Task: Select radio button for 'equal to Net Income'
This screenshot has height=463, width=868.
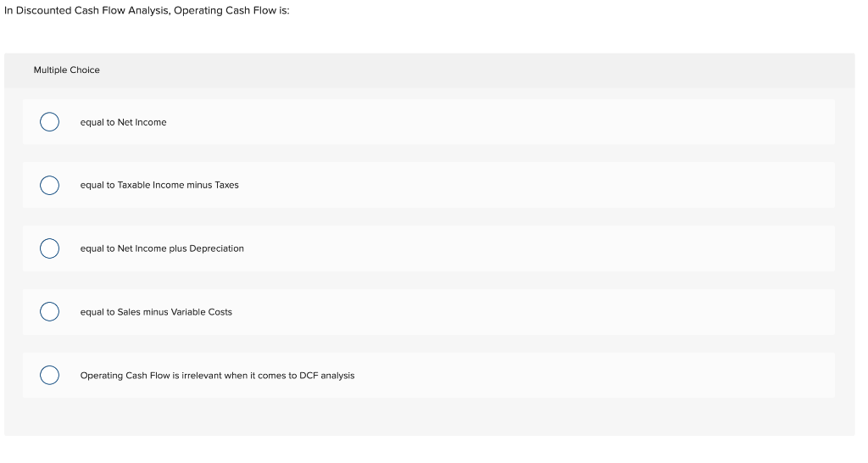Action: [x=49, y=122]
